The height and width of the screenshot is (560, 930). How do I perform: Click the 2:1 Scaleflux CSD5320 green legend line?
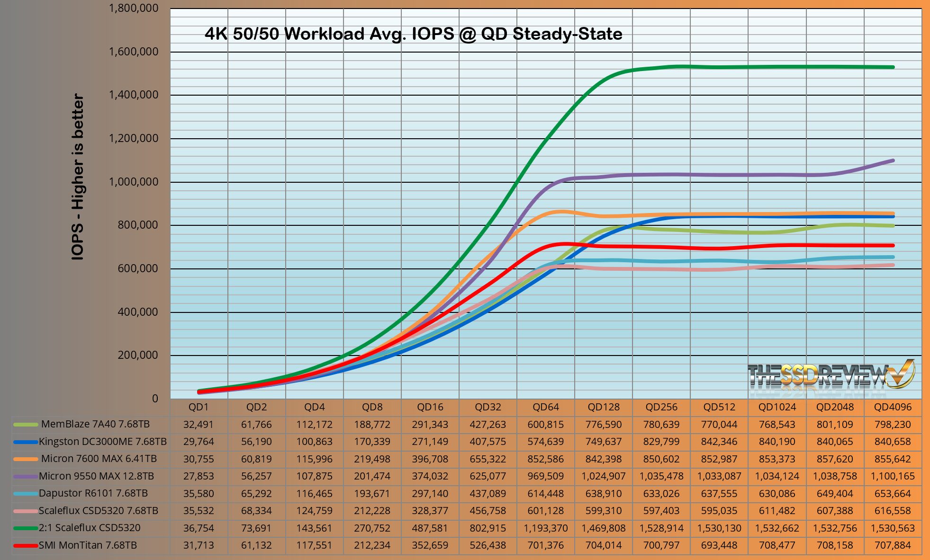(x=26, y=528)
